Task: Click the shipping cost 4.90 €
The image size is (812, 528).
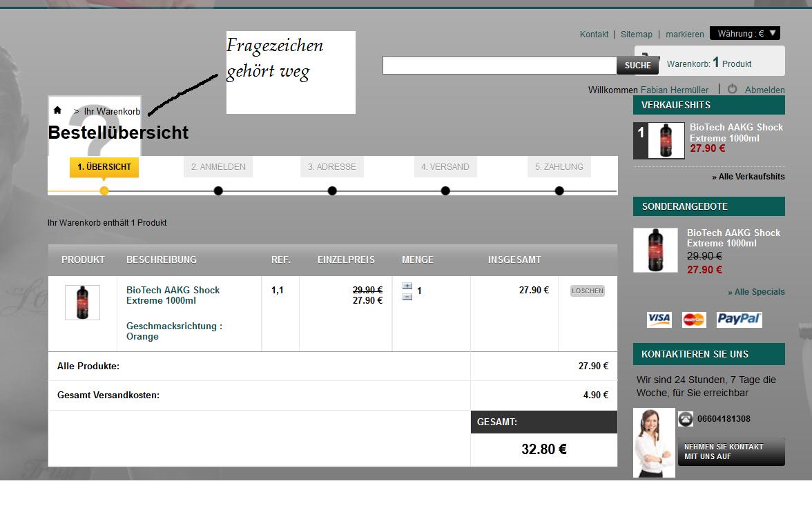Action: (595, 395)
